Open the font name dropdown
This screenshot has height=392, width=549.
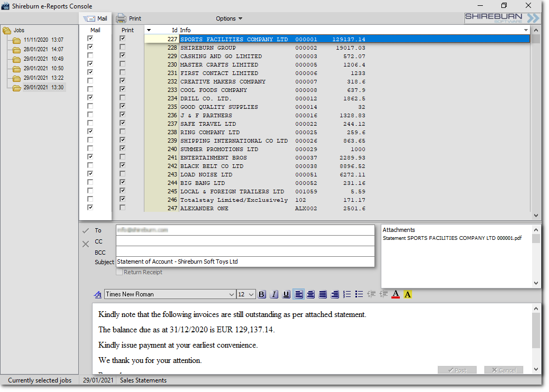[x=232, y=294]
